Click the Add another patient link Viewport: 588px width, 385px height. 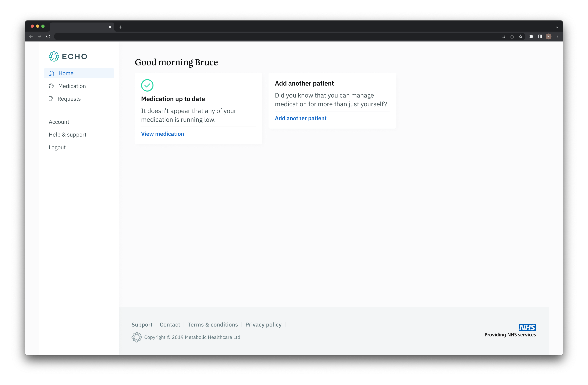(x=301, y=118)
